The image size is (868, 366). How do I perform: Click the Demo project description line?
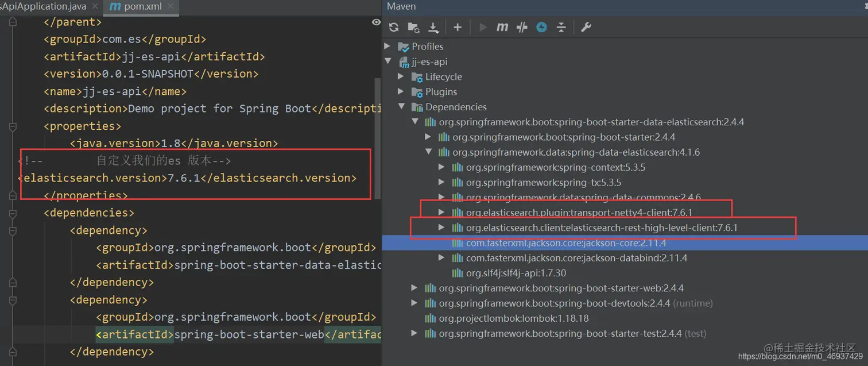pyautogui.click(x=212, y=109)
